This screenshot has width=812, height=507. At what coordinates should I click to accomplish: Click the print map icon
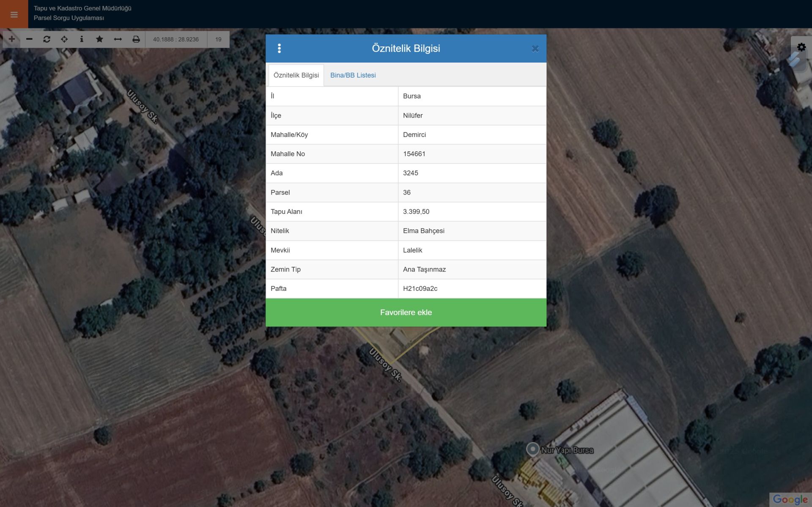click(136, 39)
